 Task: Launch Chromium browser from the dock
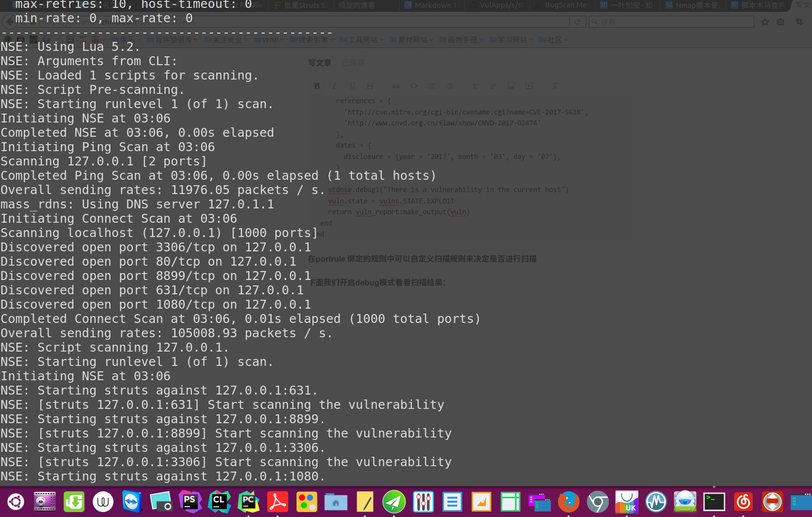(x=597, y=502)
